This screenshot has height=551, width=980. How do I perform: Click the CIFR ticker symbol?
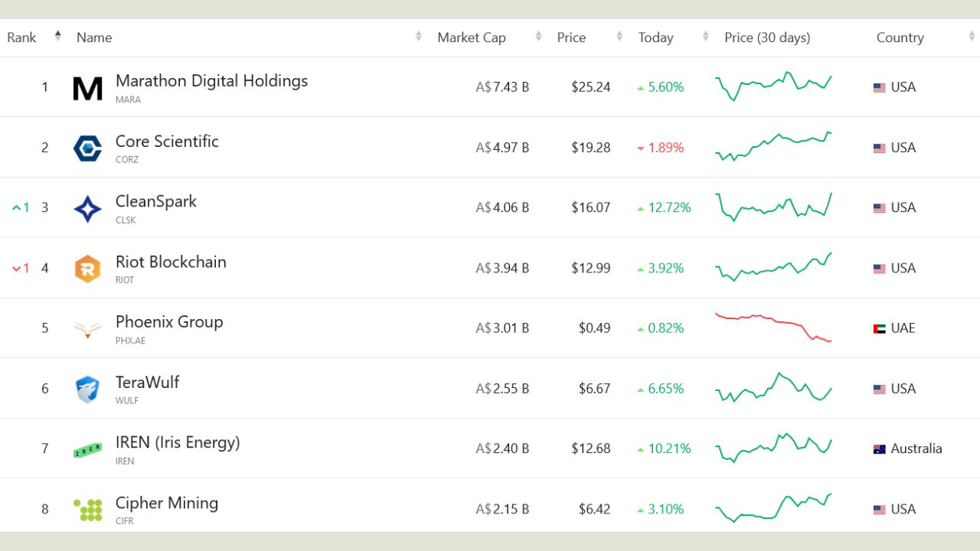[125, 521]
